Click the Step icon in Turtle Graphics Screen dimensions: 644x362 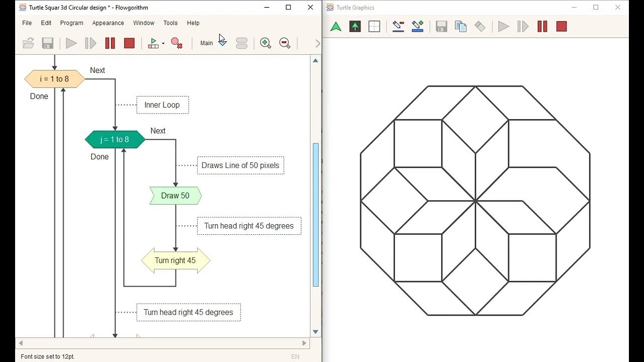point(523,27)
